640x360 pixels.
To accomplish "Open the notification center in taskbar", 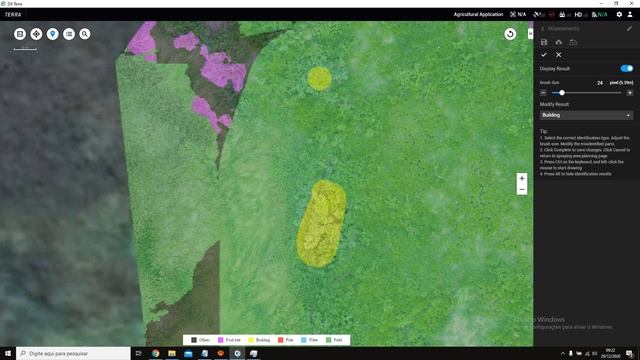I will (629, 353).
